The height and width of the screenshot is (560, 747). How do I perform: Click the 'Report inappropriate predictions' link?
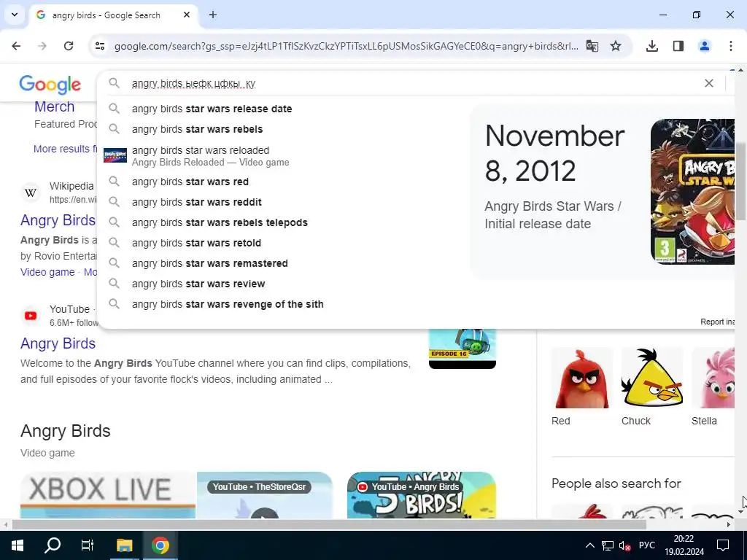(717, 322)
